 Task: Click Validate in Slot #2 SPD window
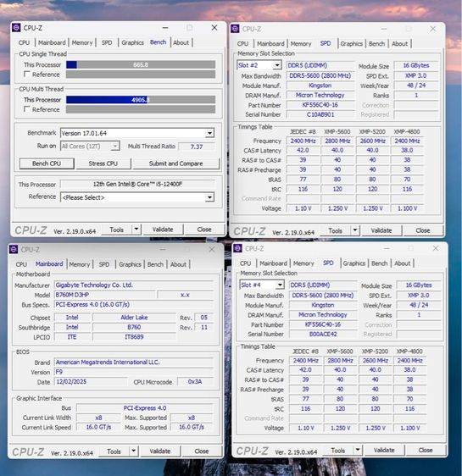[381, 230]
